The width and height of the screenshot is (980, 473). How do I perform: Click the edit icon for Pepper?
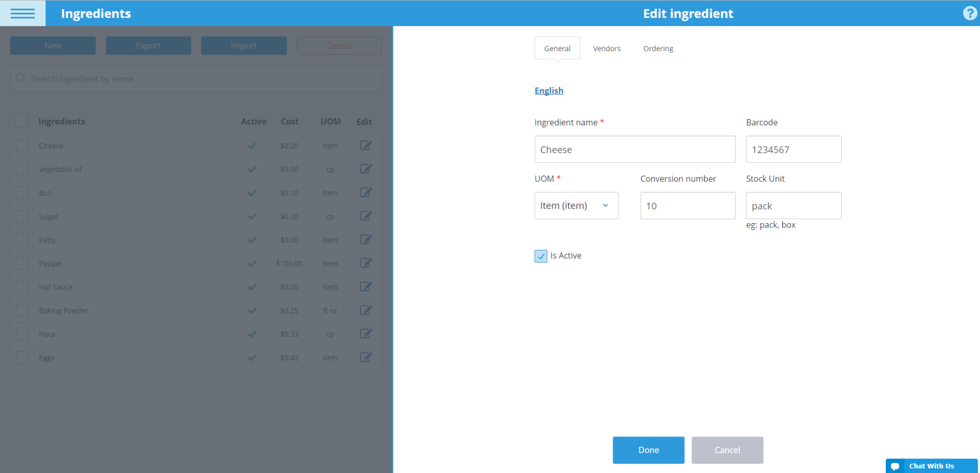pyautogui.click(x=366, y=263)
